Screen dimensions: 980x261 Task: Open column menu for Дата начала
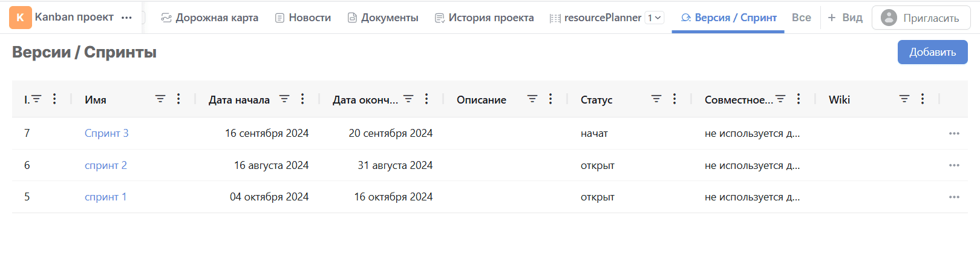pos(302,99)
